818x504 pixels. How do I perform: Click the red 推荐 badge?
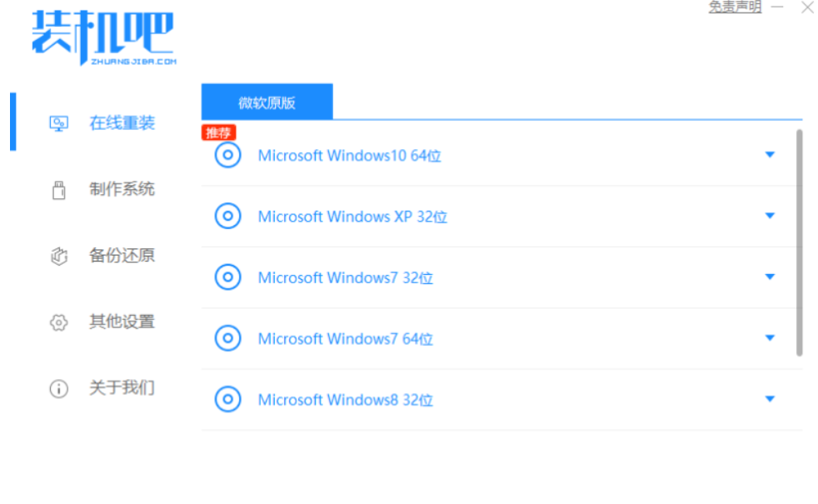[218, 132]
